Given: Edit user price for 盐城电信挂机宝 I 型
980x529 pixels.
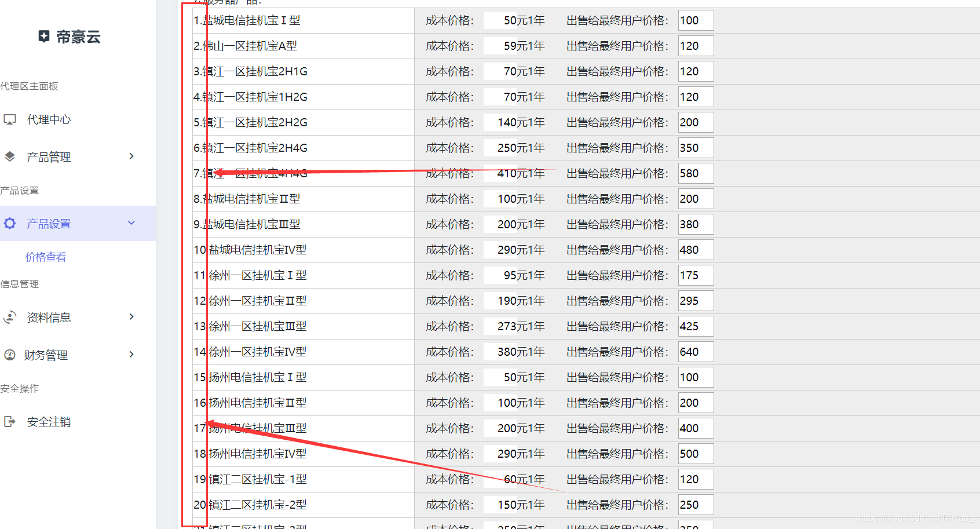Looking at the screenshot, I should 696,20.
